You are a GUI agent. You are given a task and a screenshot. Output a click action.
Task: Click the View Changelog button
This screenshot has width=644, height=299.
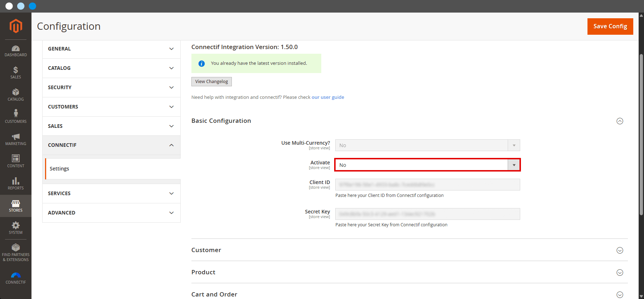tap(211, 82)
